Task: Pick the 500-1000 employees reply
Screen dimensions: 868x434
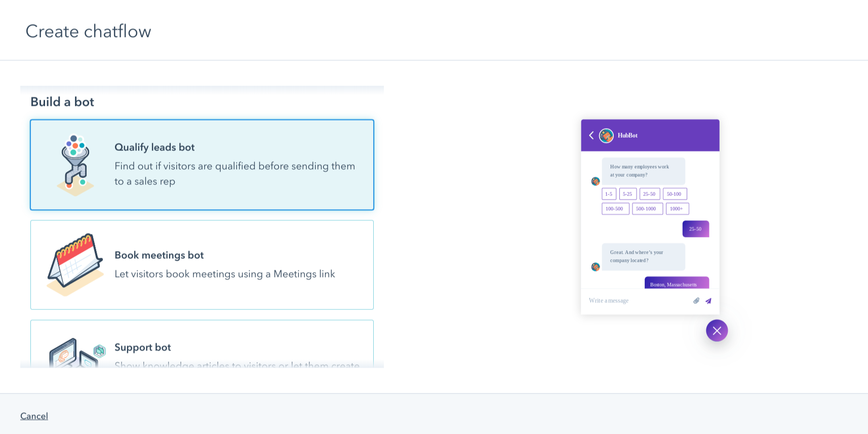Action: 647,209
